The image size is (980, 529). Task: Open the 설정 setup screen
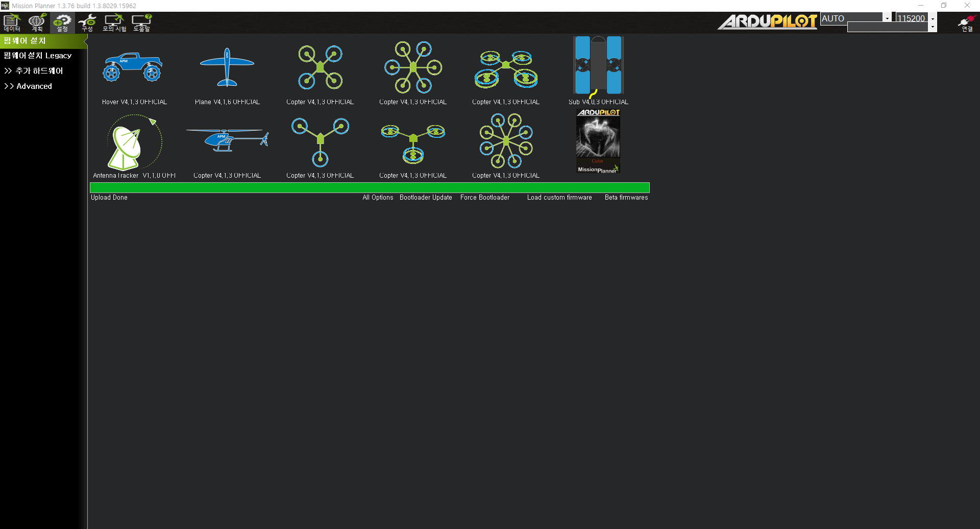coord(62,22)
